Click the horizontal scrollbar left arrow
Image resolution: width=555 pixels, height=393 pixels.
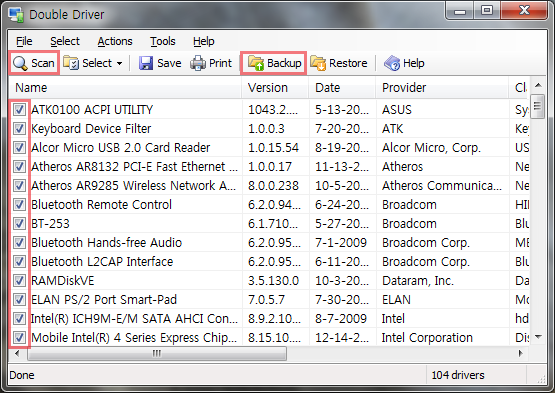(x=17, y=353)
